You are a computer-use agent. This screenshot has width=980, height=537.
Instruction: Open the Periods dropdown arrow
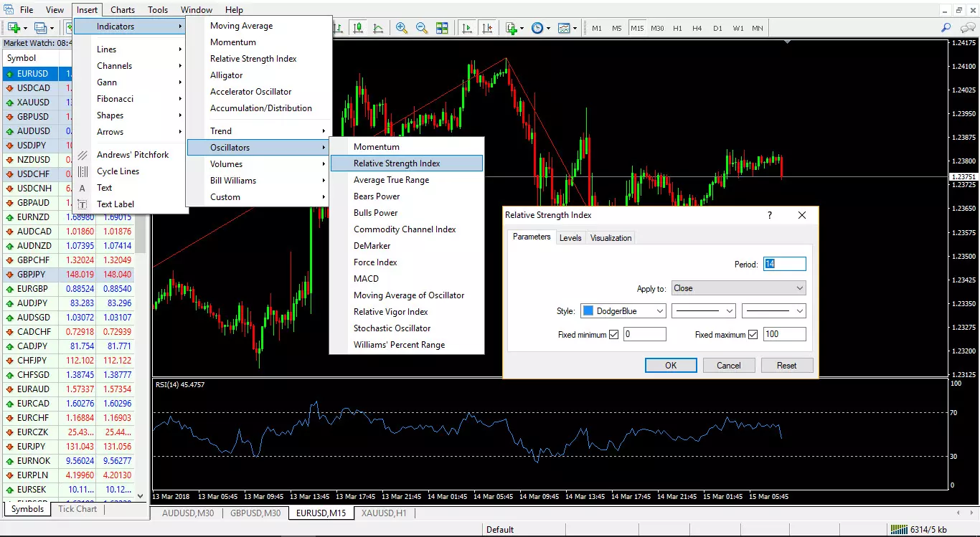pos(549,29)
